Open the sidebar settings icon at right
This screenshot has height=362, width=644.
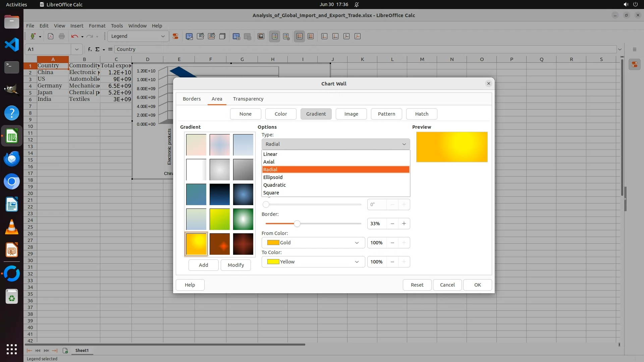[634, 49]
